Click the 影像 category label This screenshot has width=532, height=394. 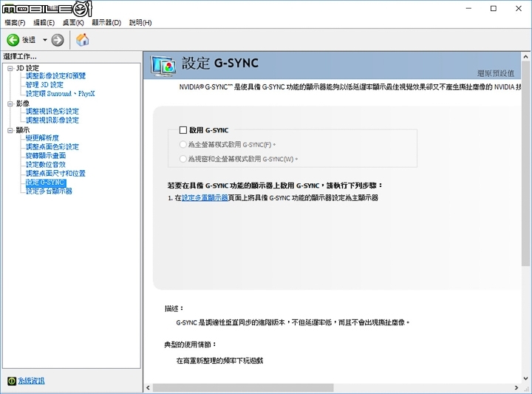click(x=23, y=103)
